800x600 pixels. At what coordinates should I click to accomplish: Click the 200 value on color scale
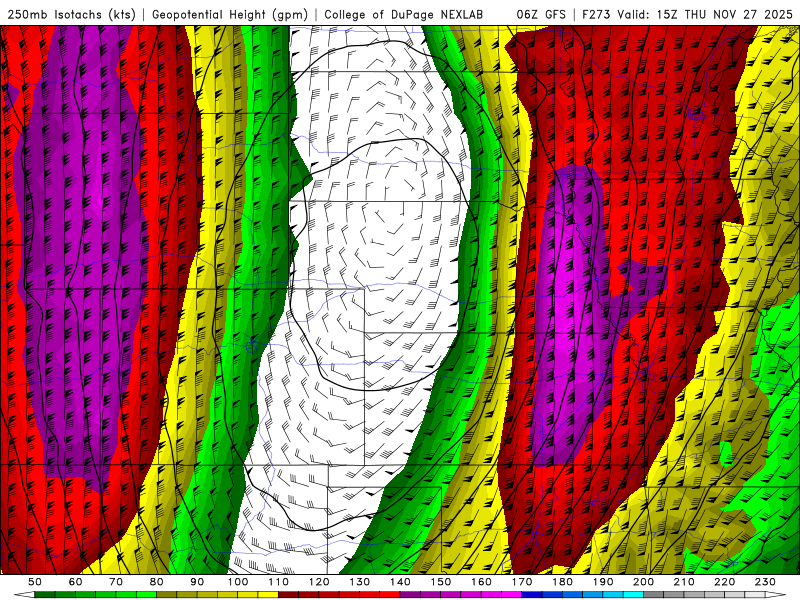(x=643, y=582)
